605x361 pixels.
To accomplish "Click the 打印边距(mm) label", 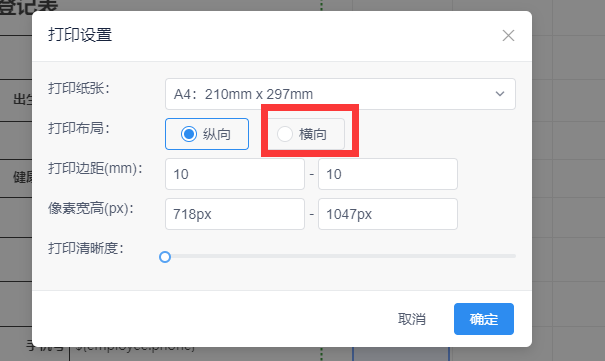I will (x=95, y=168).
